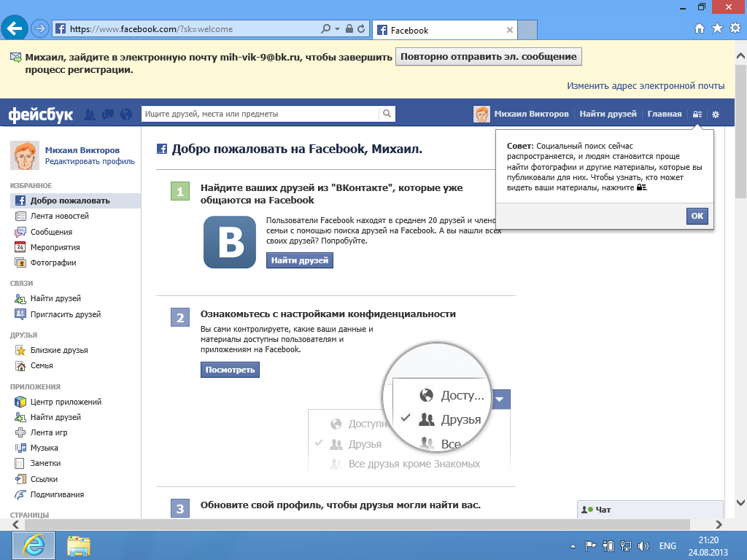
Task: Click the фейсбук logo
Action: click(x=41, y=114)
